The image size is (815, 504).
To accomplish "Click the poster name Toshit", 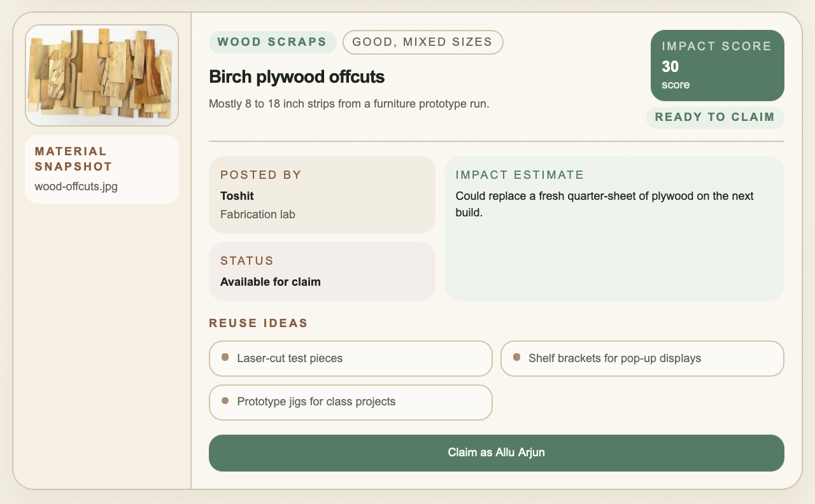I will [237, 196].
